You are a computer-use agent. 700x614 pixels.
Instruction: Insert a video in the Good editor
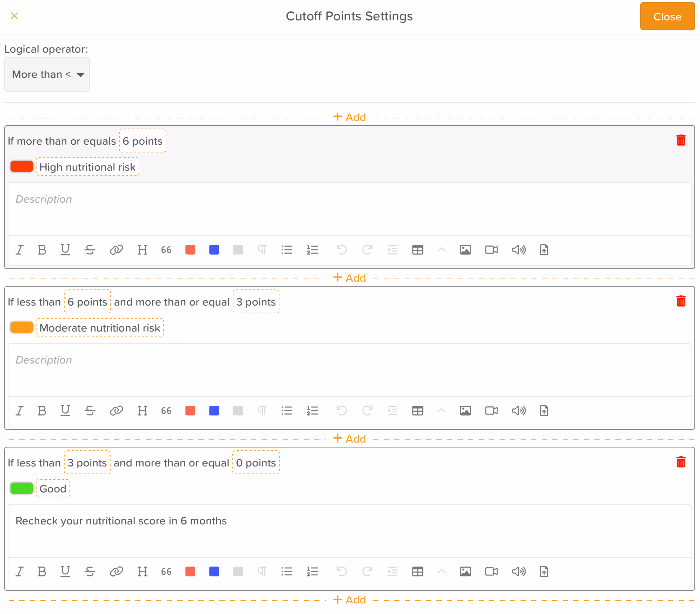click(491, 571)
